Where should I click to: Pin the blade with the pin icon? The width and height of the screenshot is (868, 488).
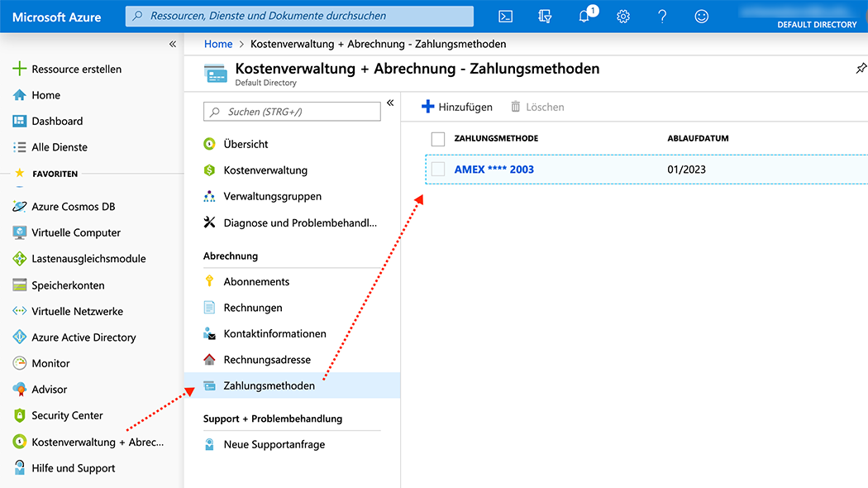pos(861,69)
